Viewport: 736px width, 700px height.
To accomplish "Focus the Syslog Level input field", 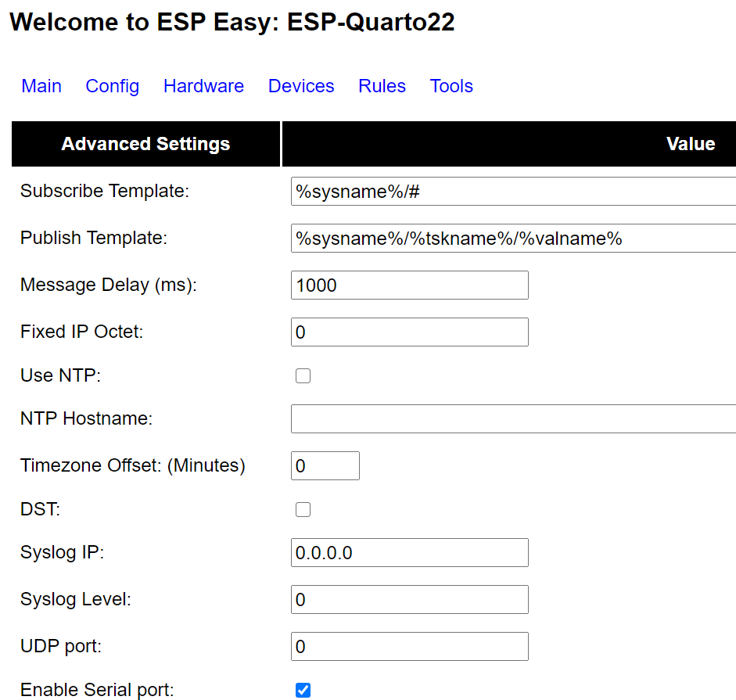I will [x=409, y=599].
